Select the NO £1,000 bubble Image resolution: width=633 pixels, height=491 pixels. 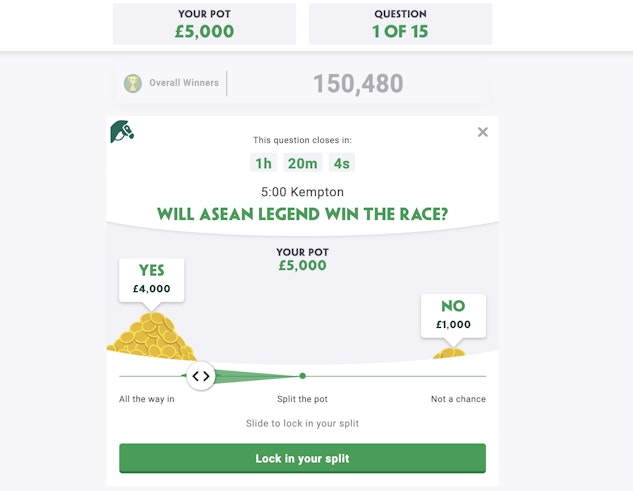(x=453, y=314)
